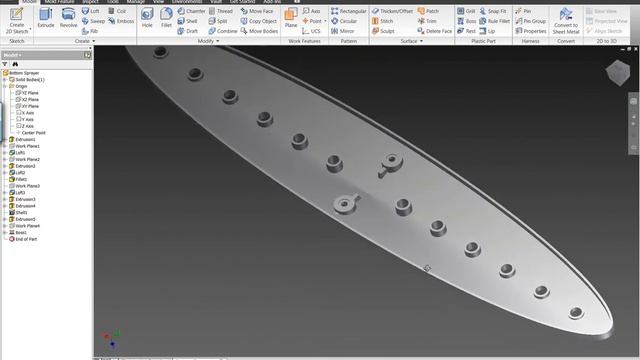
Task: Create a work Point
Action: click(x=312, y=21)
